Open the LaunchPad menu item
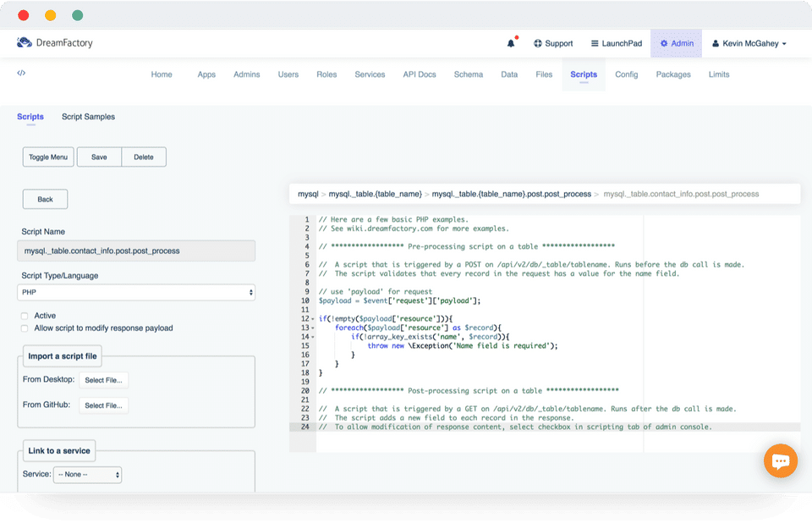The height and width of the screenshot is (529, 812). click(x=616, y=43)
